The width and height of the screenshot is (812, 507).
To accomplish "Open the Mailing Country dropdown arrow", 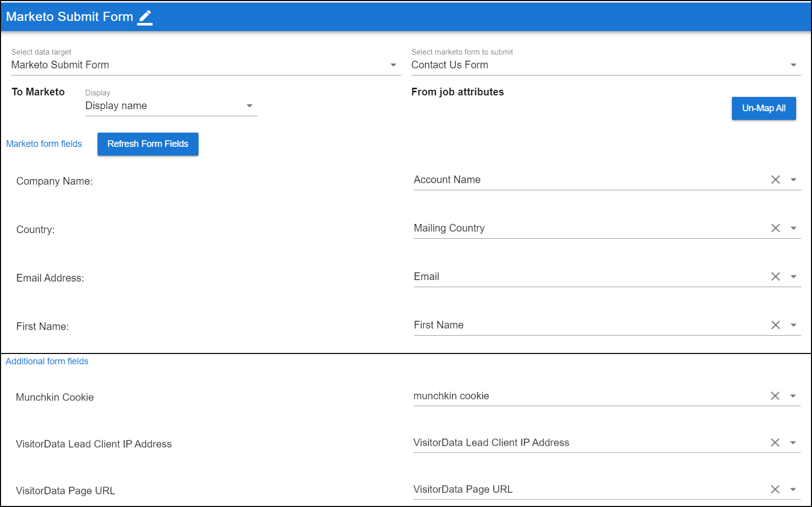I will coord(793,228).
